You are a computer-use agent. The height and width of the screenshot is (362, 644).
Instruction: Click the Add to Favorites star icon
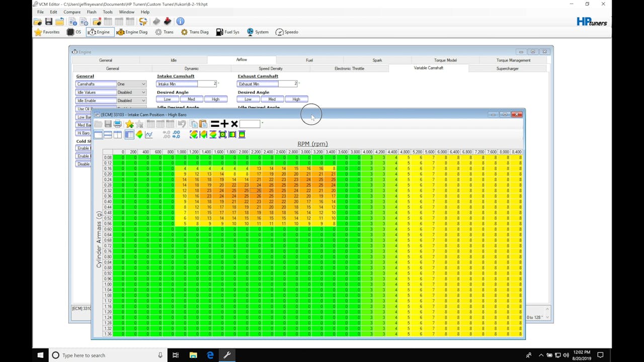coord(129,124)
